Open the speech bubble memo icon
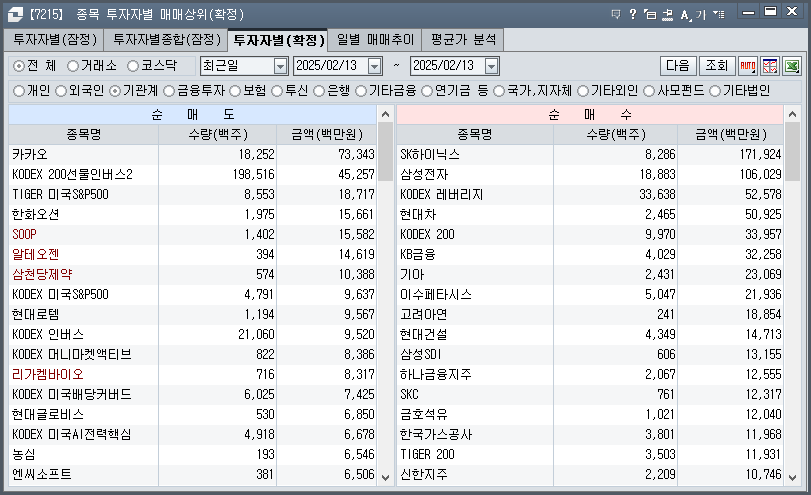 615,14
